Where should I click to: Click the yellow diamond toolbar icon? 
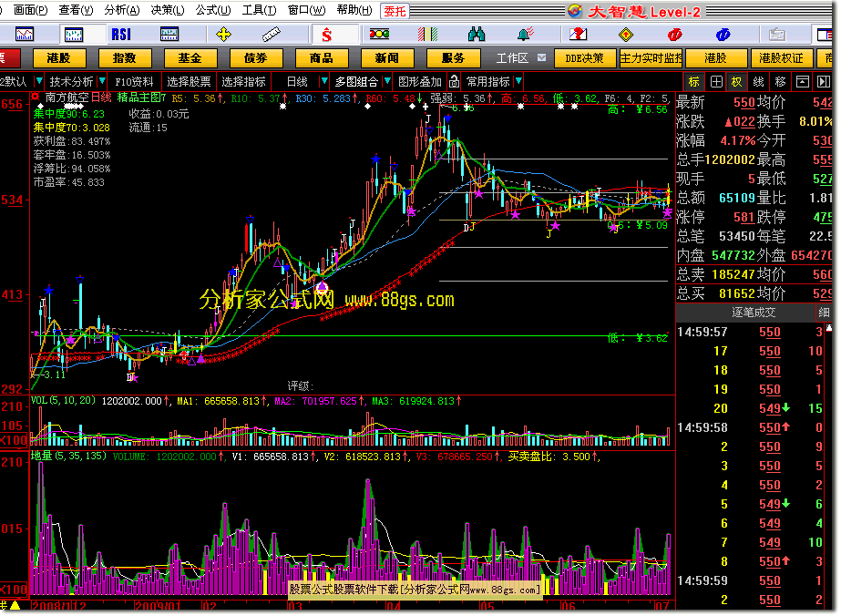click(626, 35)
